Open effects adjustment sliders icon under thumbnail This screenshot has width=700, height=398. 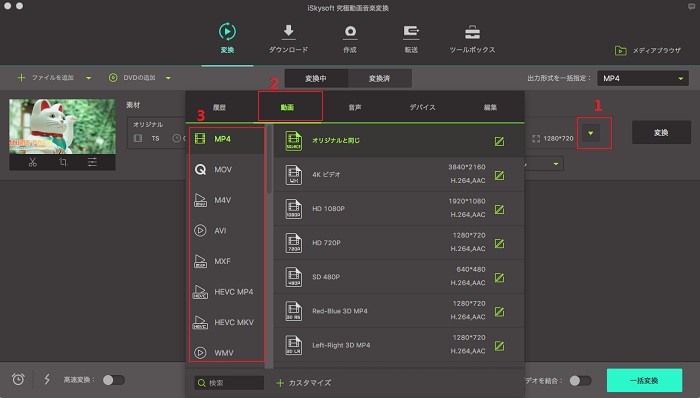[x=92, y=162]
